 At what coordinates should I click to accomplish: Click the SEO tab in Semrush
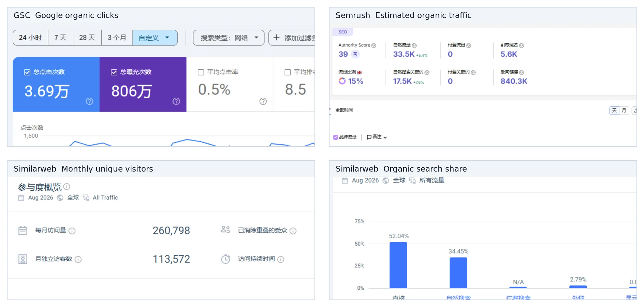tap(343, 32)
